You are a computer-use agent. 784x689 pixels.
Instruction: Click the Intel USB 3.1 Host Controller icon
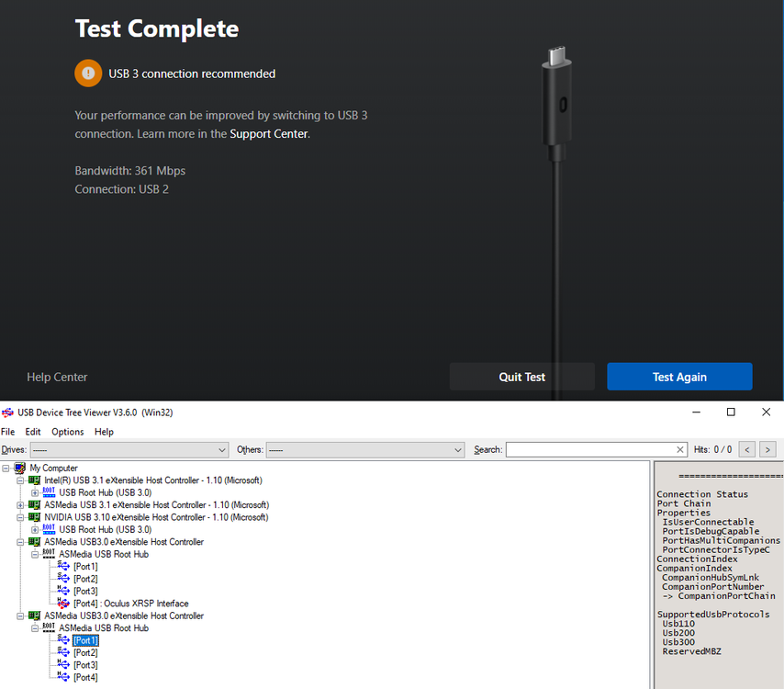35,480
